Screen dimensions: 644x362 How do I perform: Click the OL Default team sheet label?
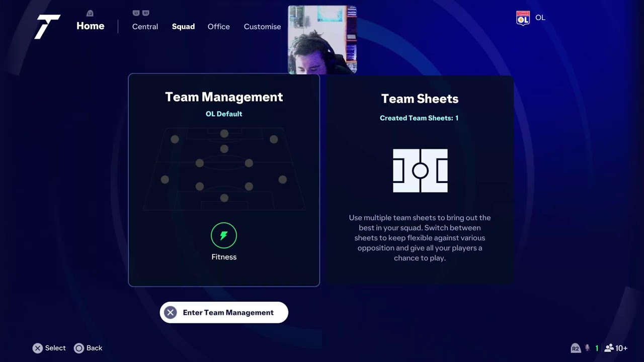224,114
